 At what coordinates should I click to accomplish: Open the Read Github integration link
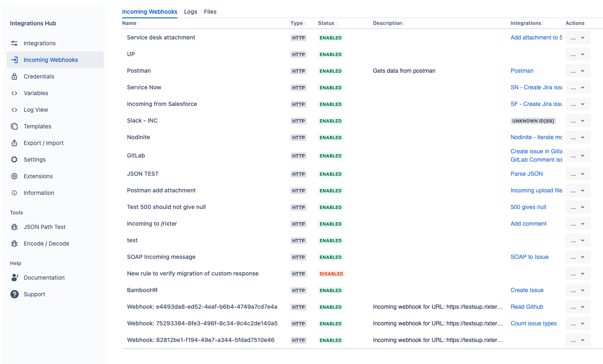(527, 307)
